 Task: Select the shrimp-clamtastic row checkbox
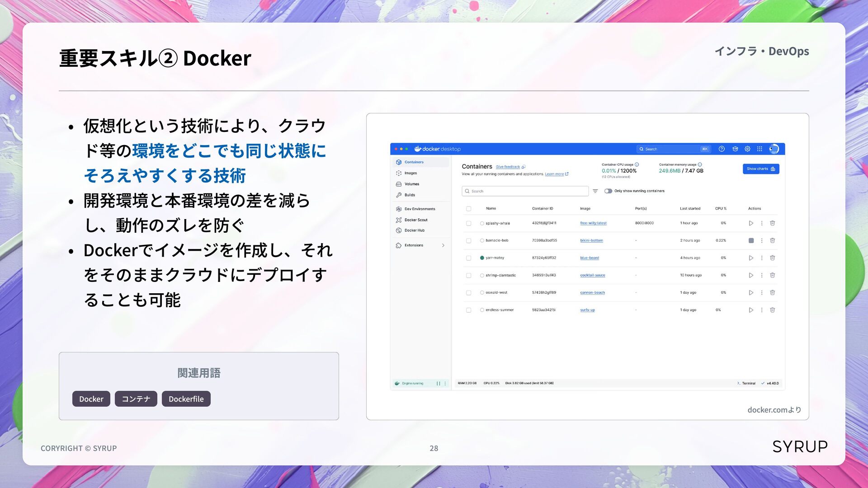469,275
